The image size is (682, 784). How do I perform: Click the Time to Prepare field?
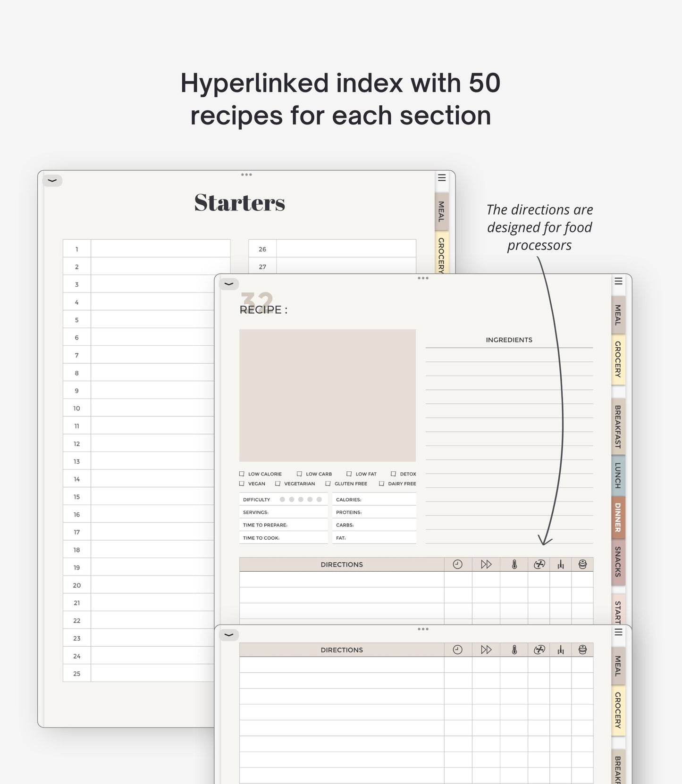click(283, 525)
